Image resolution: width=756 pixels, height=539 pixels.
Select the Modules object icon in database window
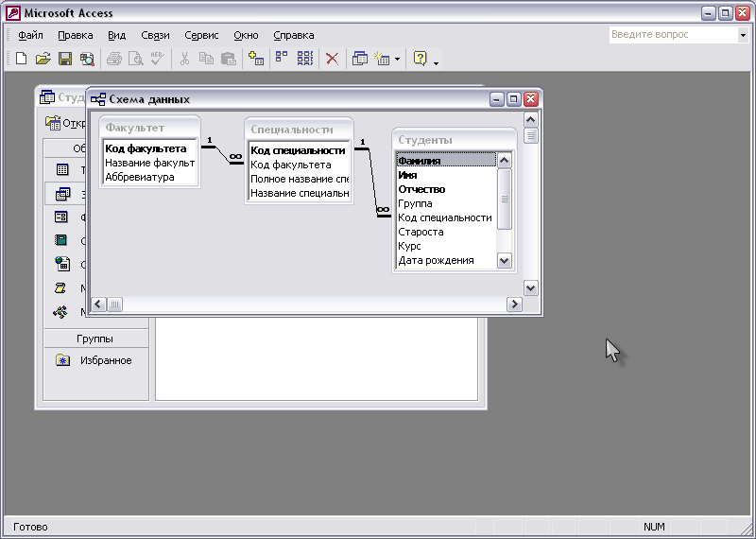[x=60, y=312]
